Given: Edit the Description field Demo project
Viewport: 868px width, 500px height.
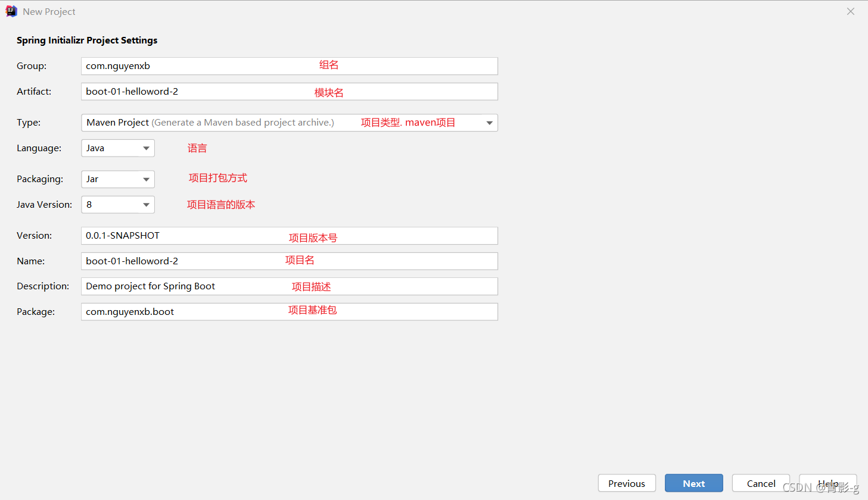Looking at the screenshot, I should (290, 286).
